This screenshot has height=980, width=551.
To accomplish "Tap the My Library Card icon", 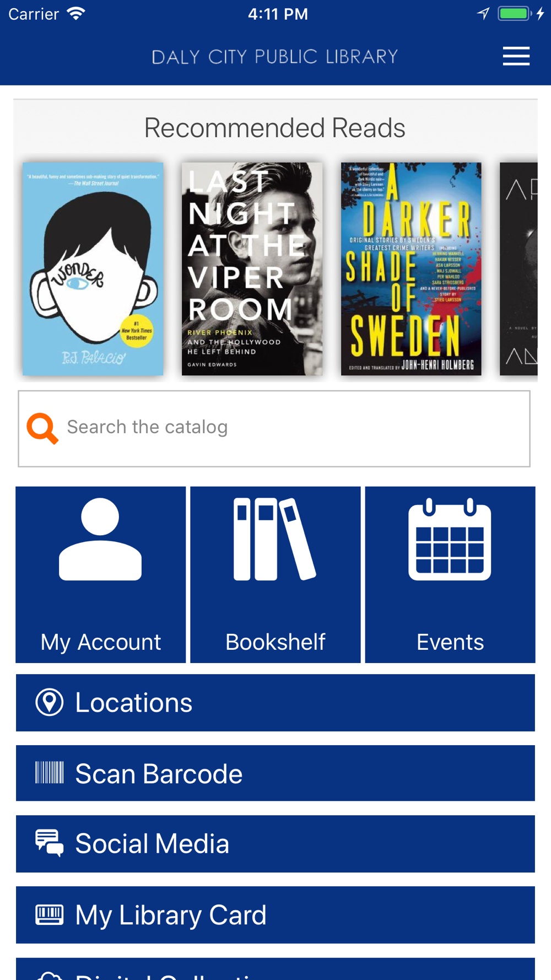I will 50,914.
